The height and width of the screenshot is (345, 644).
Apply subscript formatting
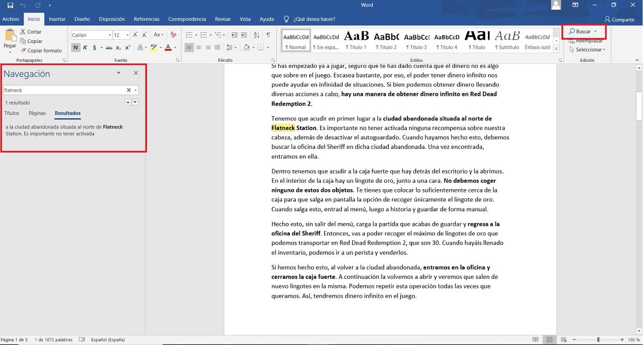[118, 47]
